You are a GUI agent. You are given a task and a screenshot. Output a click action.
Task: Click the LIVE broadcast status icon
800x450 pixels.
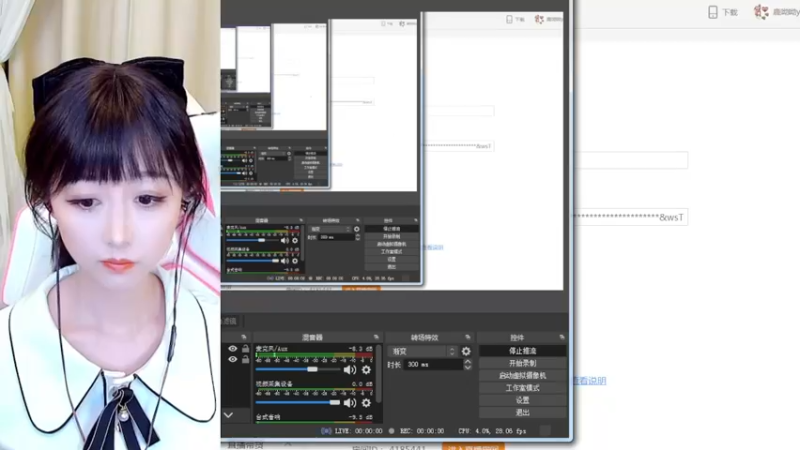(326, 431)
